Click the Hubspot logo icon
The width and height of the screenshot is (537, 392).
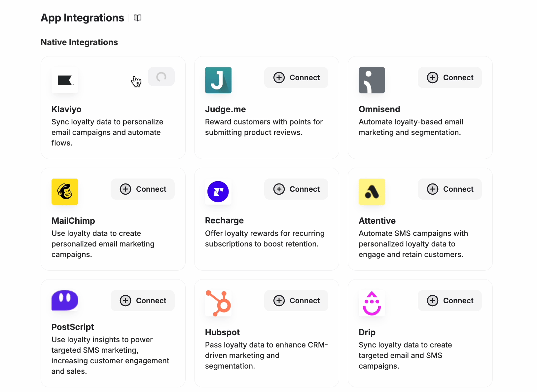(218, 303)
